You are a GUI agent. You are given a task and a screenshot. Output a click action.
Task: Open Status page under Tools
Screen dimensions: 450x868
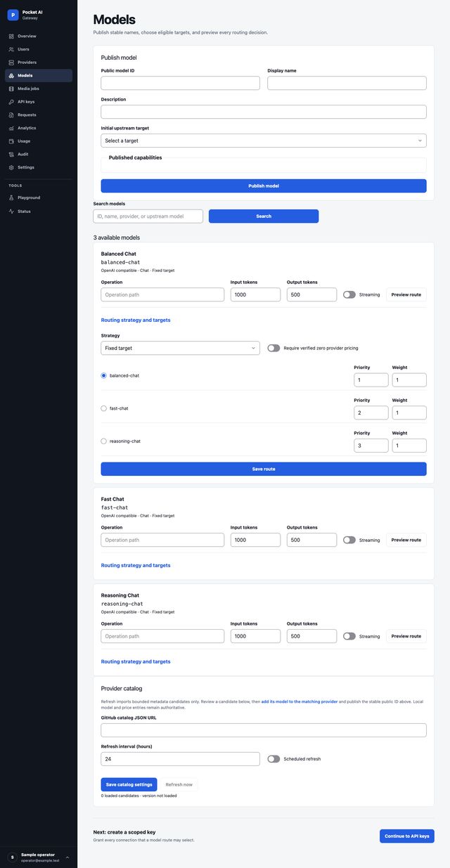(39, 211)
